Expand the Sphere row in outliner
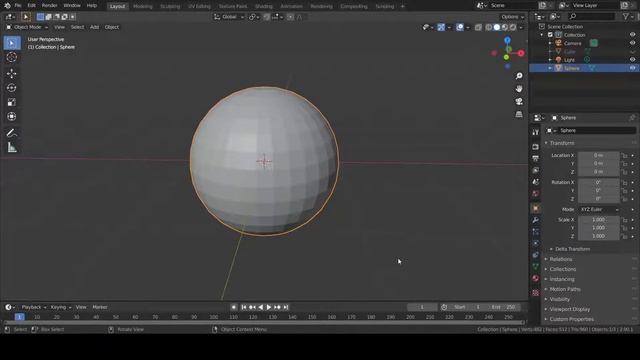Image resolution: width=640 pixels, height=360 pixels. pos(550,68)
